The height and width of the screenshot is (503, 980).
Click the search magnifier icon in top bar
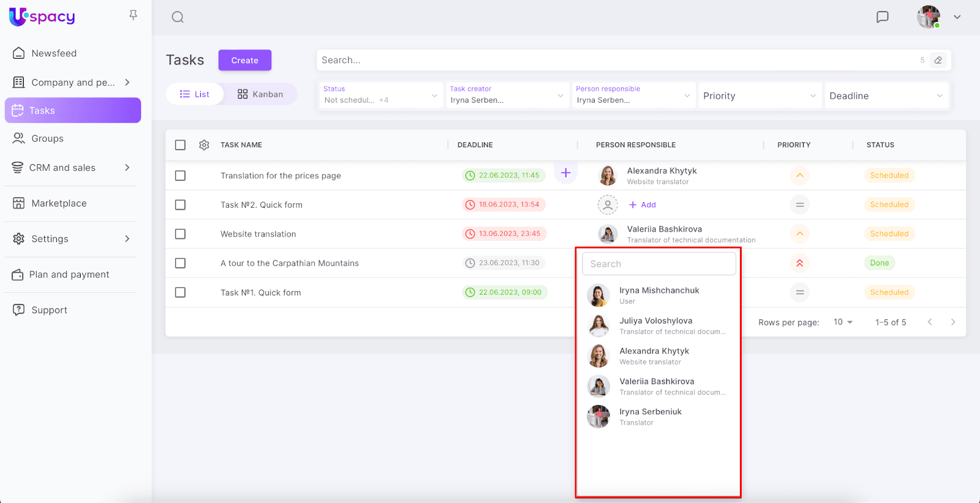click(178, 17)
